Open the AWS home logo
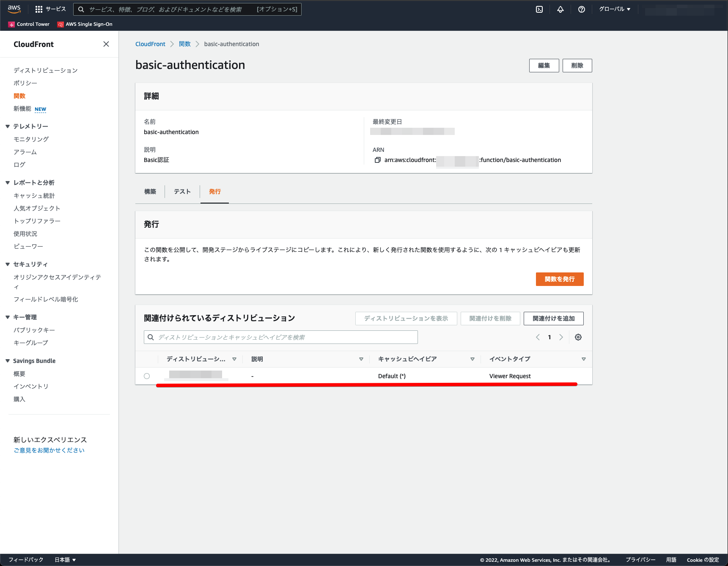Image resolution: width=728 pixels, height=566 pixels. 14,9
